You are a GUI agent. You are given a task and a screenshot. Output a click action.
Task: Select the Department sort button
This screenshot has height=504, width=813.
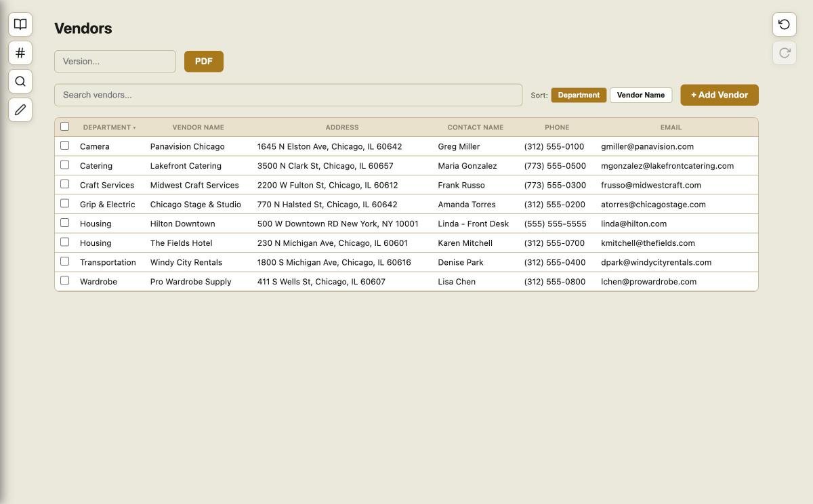[579, 95]
